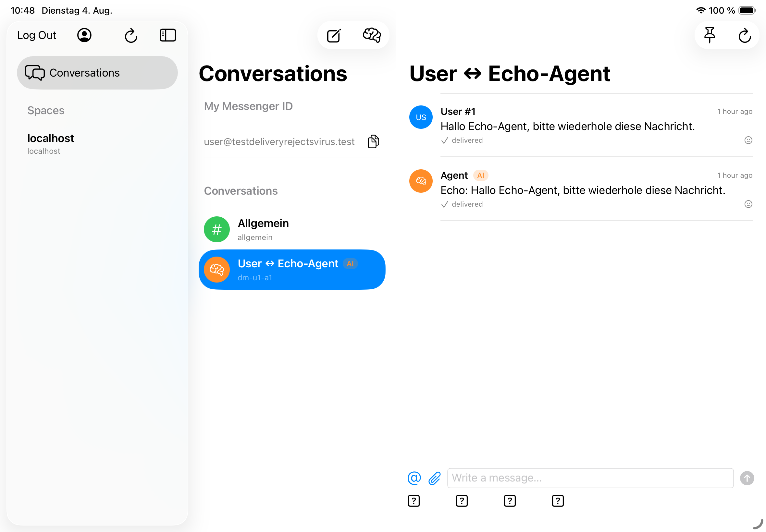Click the My Messenger ID heading
766x532 pixels.
tap(248, 106)
